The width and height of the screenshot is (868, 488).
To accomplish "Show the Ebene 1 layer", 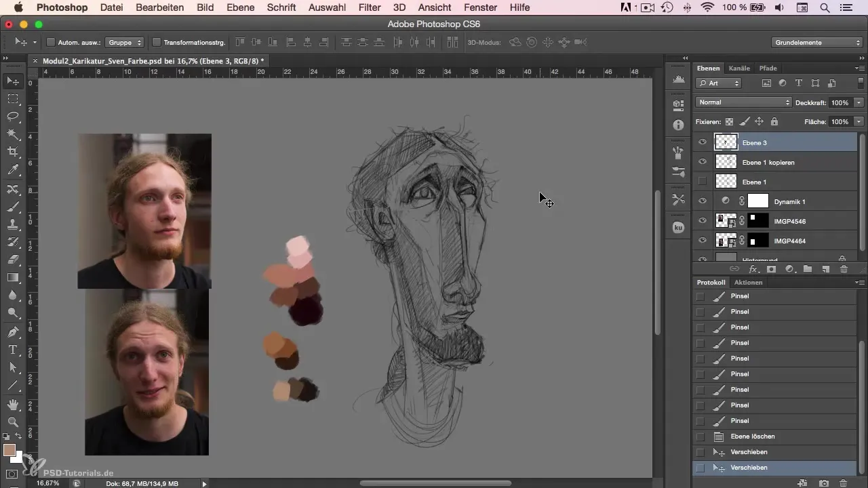I will coord(703,182).
